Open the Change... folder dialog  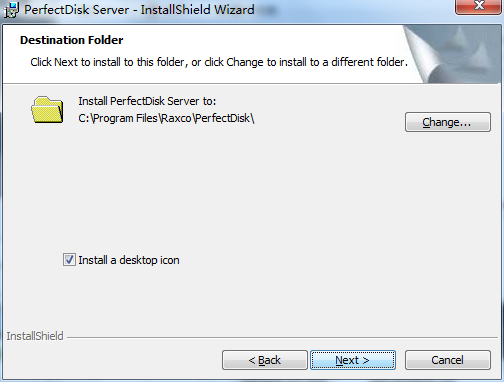click(448, 122)
